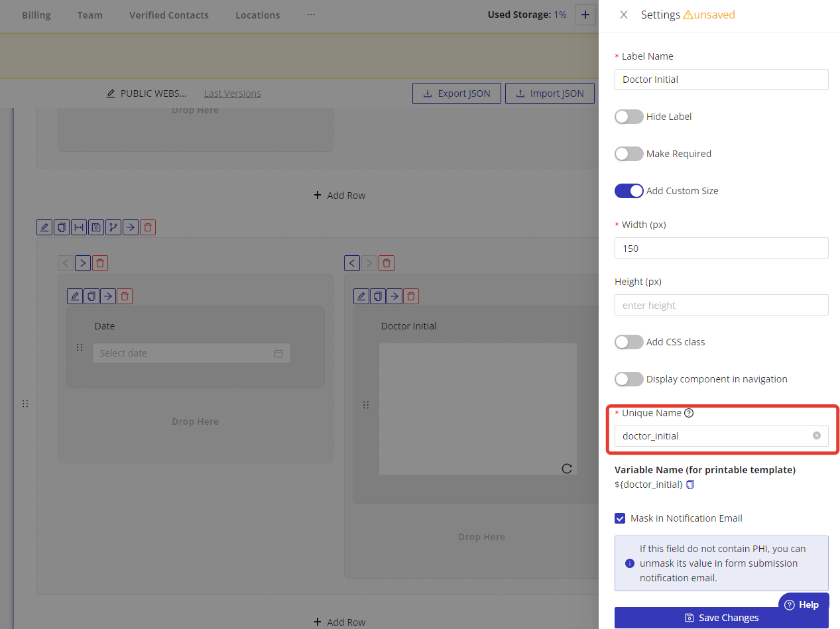Click the row edit pencil icon
Viewport: 840px width, 629px height.
point(44,227)
